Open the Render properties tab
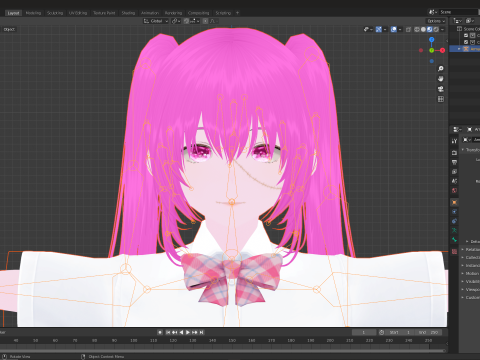Screen dimensions: 480x360 click(x=454, y=153)
